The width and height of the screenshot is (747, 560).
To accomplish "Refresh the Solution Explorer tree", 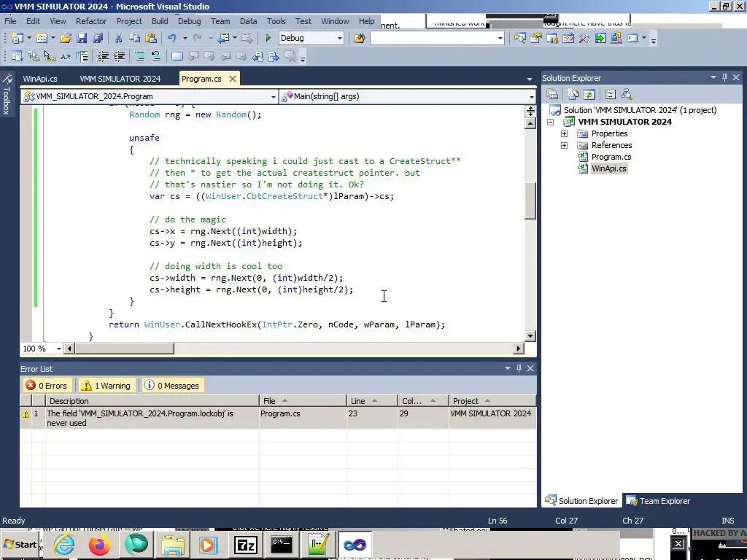I will tap(589, 94).
